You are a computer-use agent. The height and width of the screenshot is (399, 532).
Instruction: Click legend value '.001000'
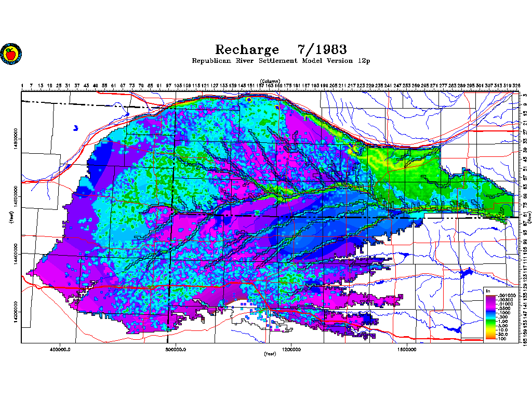(x=507, y=296)
